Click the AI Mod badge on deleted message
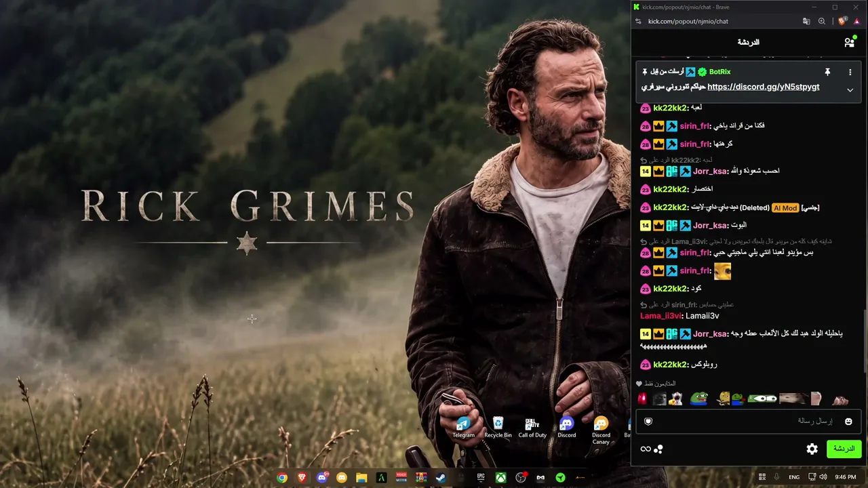868x488 pixels. (x=785, y=208)
